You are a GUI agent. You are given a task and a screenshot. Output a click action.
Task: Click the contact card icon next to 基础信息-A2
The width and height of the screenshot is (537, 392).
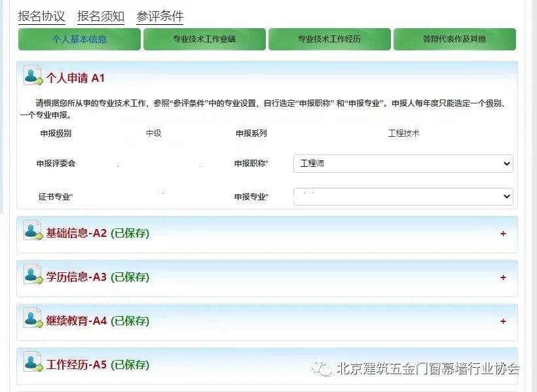(x=31, y=234)
